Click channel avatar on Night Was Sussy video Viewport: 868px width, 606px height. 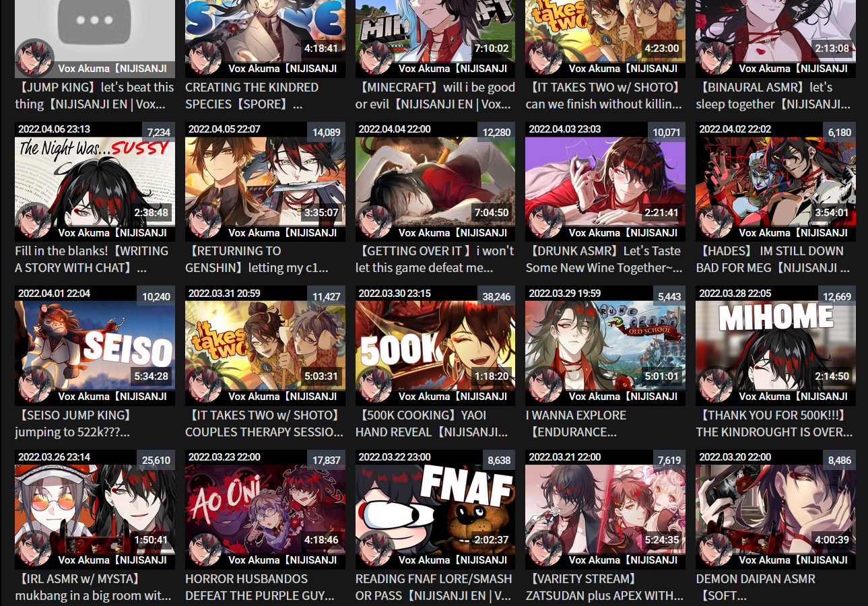[34, 221]
